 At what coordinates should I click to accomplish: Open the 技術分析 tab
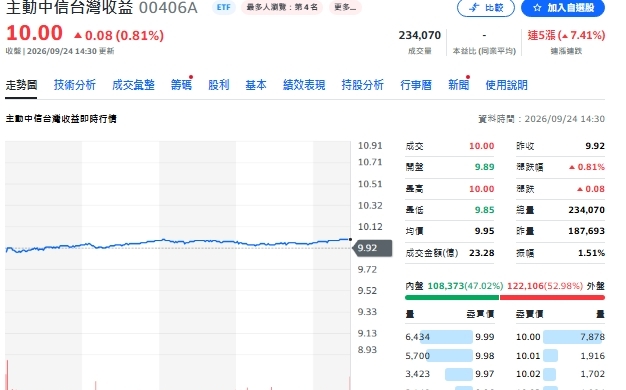(75, 85)
